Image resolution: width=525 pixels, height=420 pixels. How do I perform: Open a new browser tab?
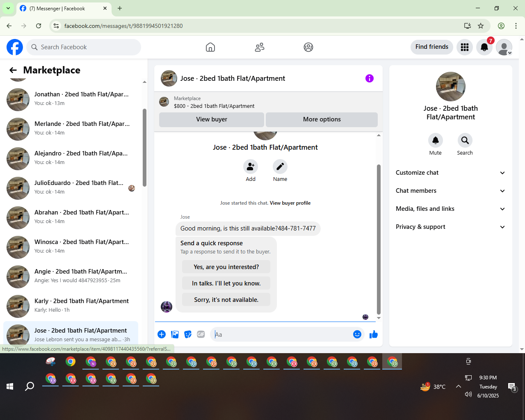point(120,8)
